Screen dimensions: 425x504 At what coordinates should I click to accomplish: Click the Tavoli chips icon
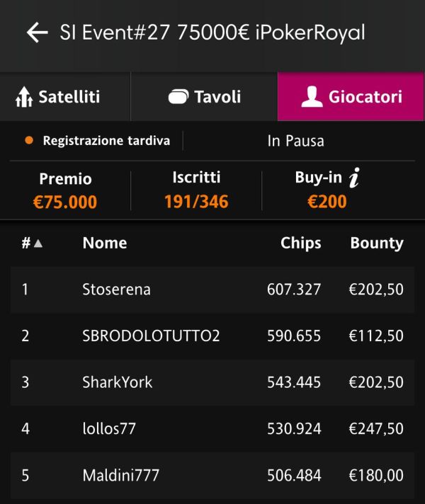pyautogui.click(x=178, y=97)
